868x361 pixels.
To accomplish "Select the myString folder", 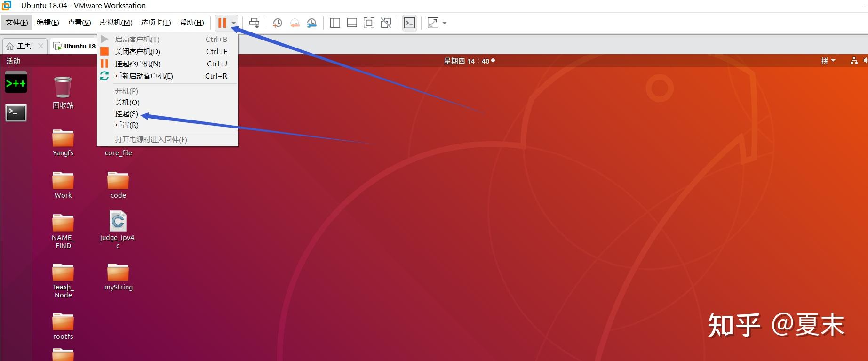I will (118, 277).
